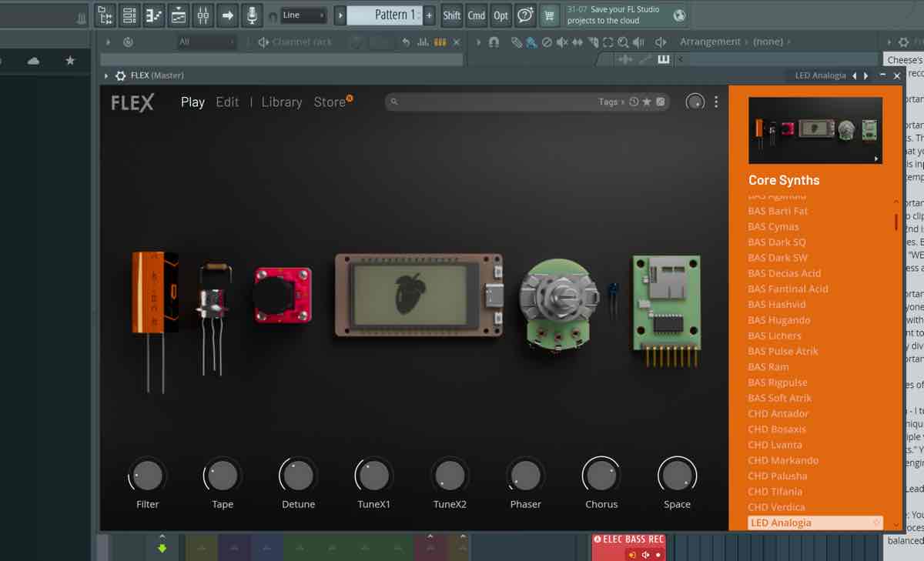
Task: Select the CHD Antador preset
Action: pos(778,414)
